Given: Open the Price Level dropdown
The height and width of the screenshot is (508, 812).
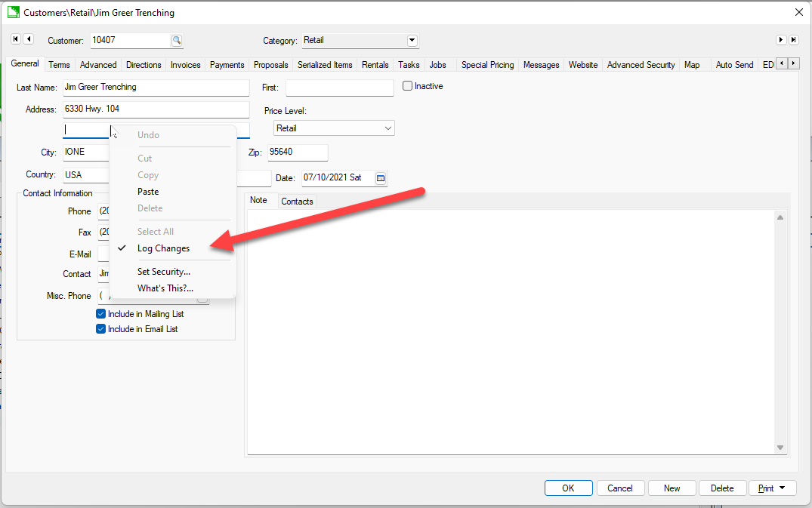Looking at the screenshot, I should (x=387, y=128).
